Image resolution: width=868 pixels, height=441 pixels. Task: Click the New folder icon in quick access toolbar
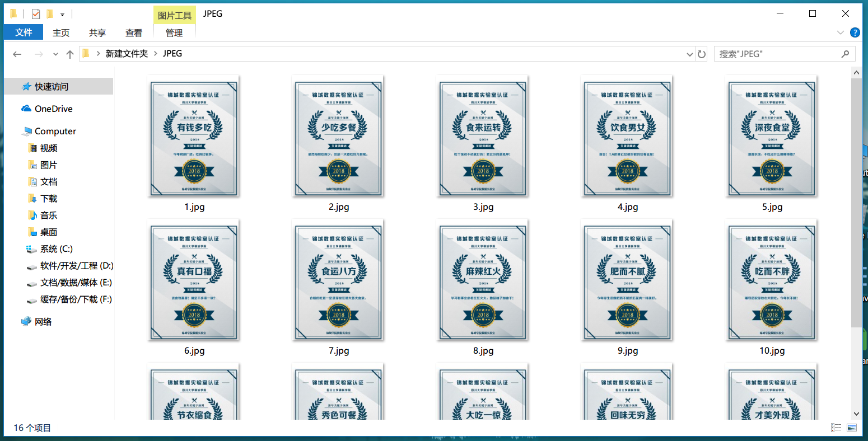[50, 14]
